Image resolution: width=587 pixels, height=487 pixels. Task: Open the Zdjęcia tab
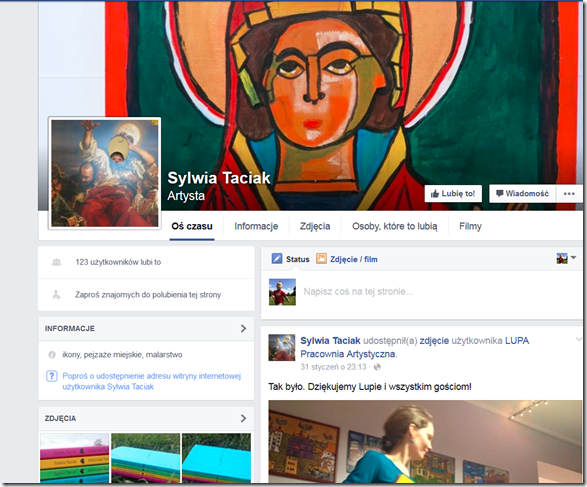tap(315, 226)
